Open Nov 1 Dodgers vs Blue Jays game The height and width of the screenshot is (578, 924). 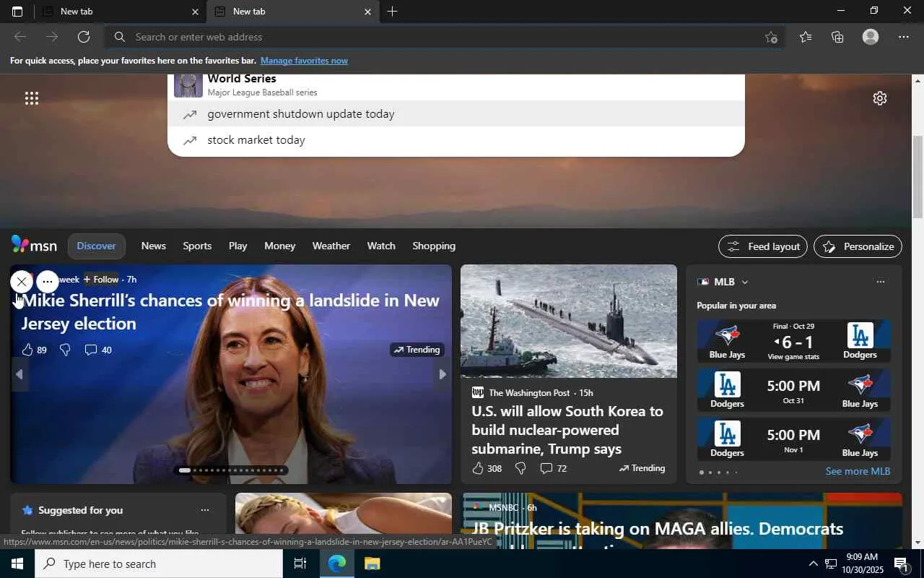coord(793,439)
